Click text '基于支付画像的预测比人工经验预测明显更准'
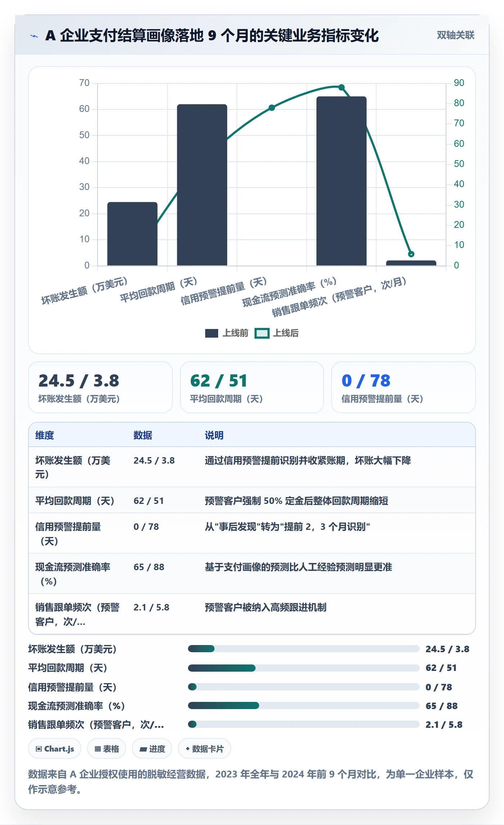 click(x=298, y=567)
